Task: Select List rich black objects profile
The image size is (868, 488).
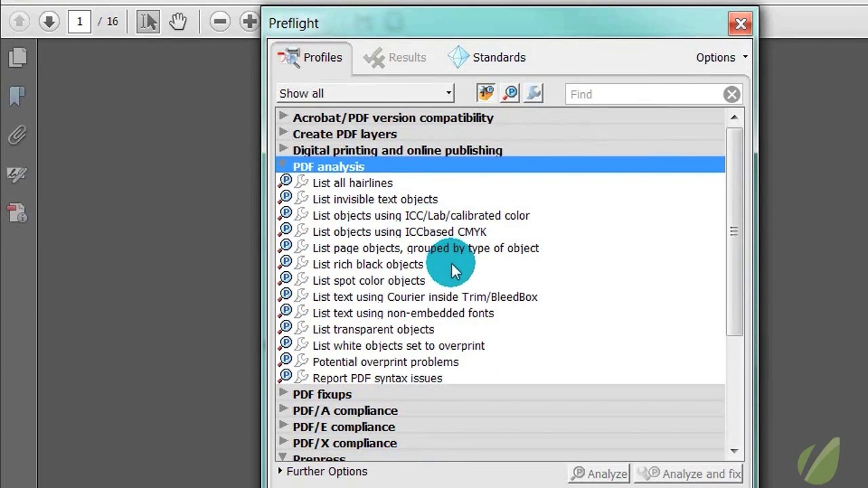Action: [368, 264]
